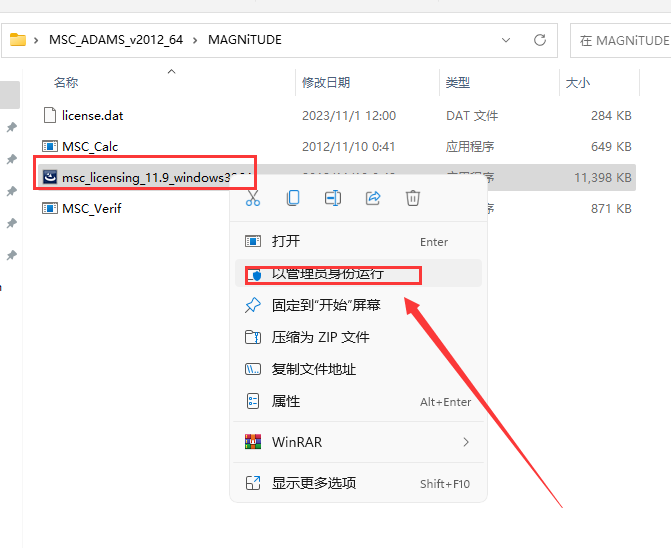Screen dimensions: 671x548
Task: Choose 打开 from the context menu
Action: tap(358, 241)
